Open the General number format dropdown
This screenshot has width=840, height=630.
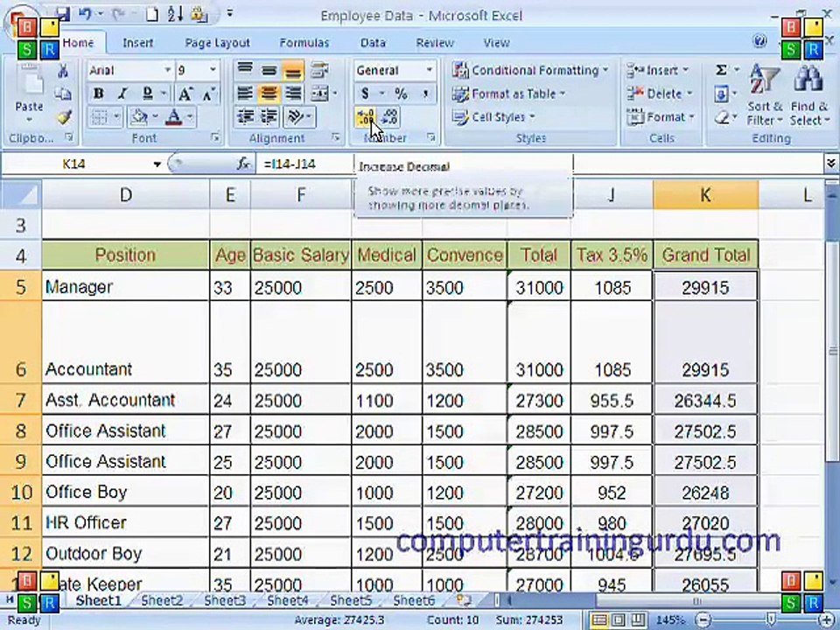429,70
